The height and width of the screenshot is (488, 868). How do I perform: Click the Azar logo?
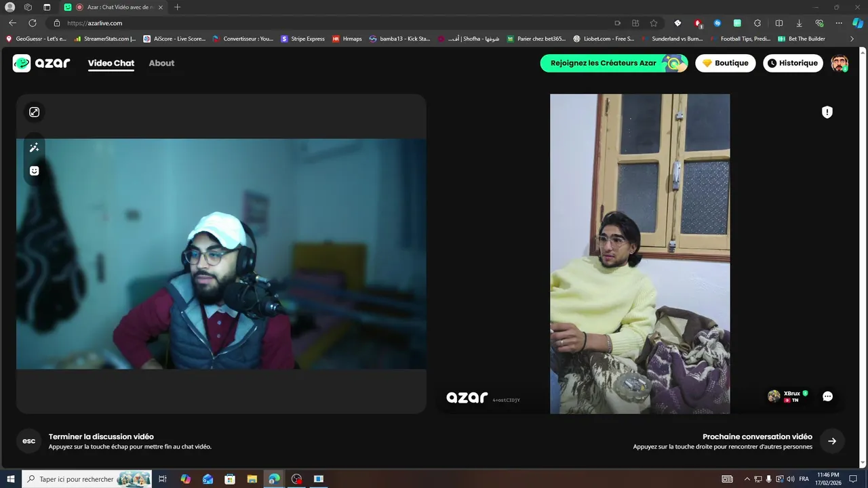pyautogui.click(x=41, y=63)
